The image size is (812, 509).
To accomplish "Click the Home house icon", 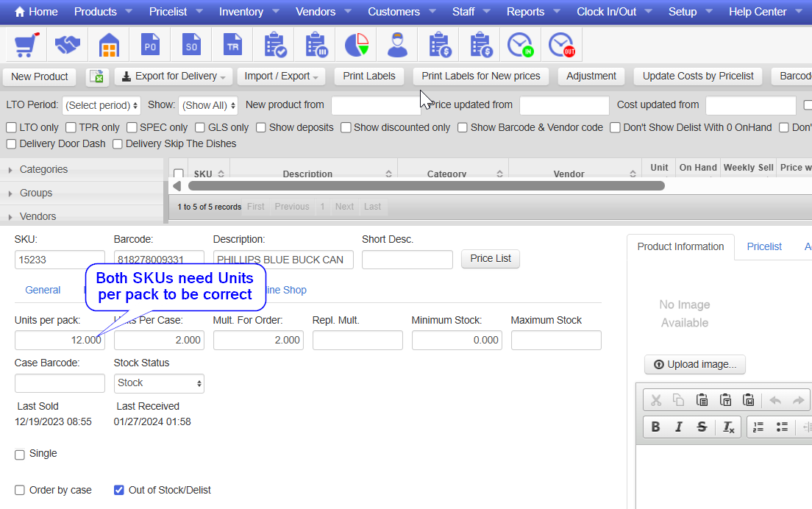I will tap(19, 11).
